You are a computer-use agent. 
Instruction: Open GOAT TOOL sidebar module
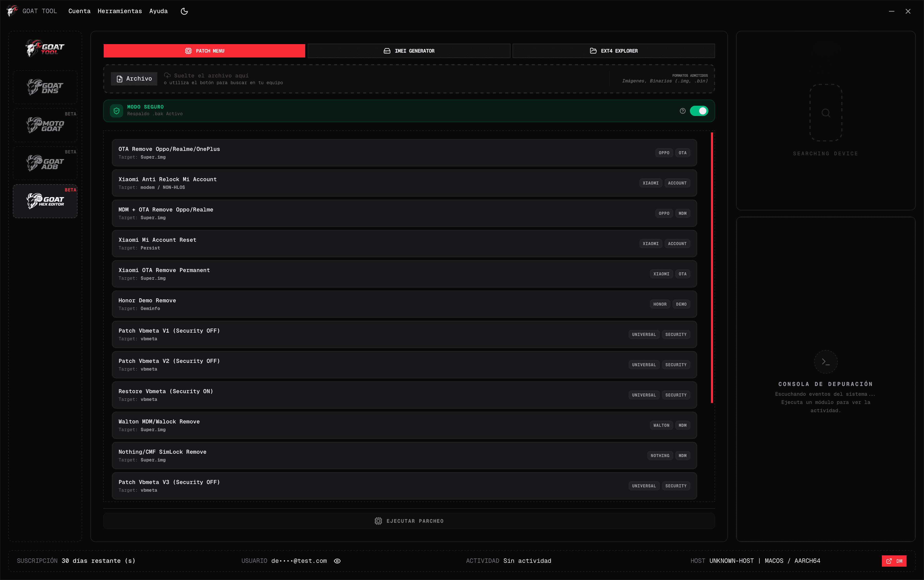(x=45, y=49)
